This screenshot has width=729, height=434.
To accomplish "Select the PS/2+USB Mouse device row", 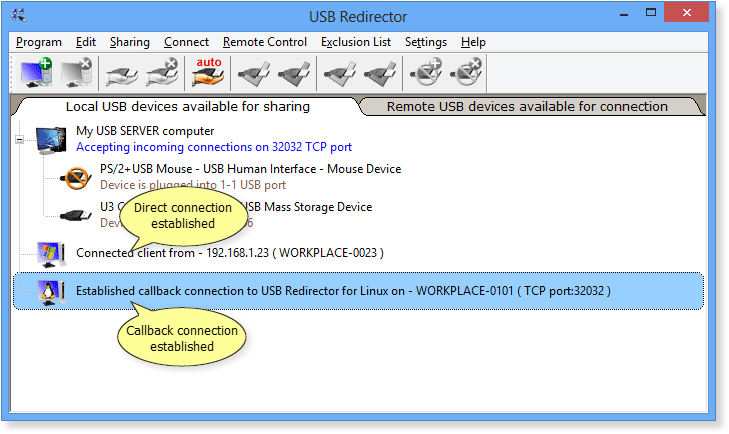I will coord(251,177).
